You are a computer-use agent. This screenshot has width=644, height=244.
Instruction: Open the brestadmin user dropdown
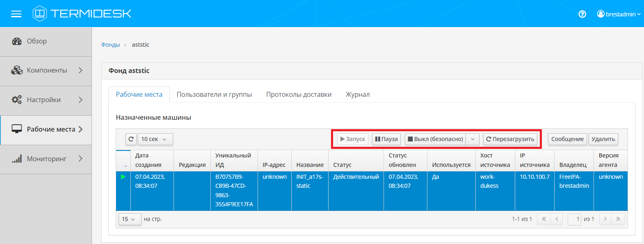coord(619,14)
